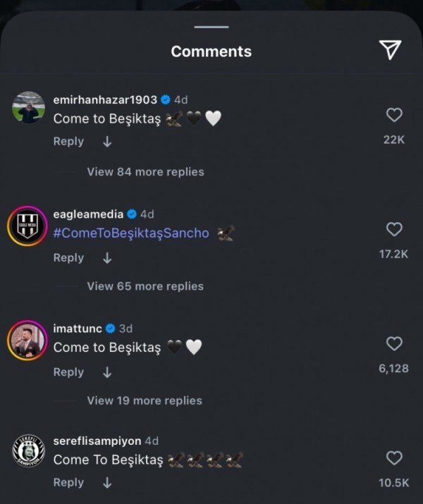Tap the share paper-plane icon

point(390,49)
